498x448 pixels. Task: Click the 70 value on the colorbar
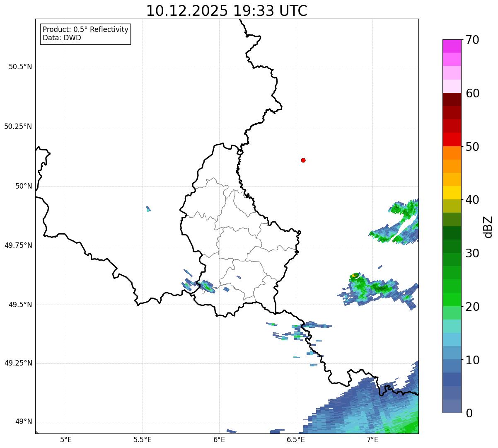pyautogui.click(x=472, y=40)
